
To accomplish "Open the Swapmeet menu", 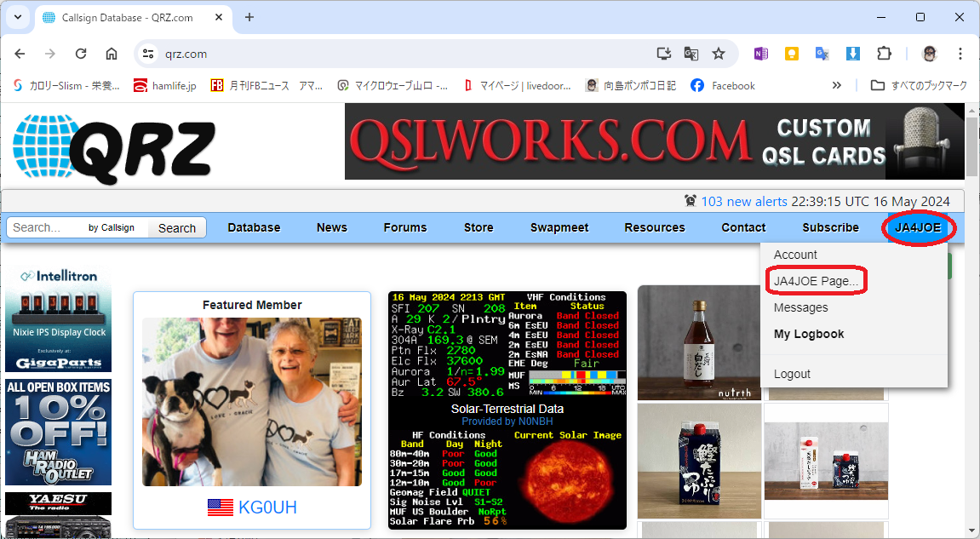I will [559, 227].
